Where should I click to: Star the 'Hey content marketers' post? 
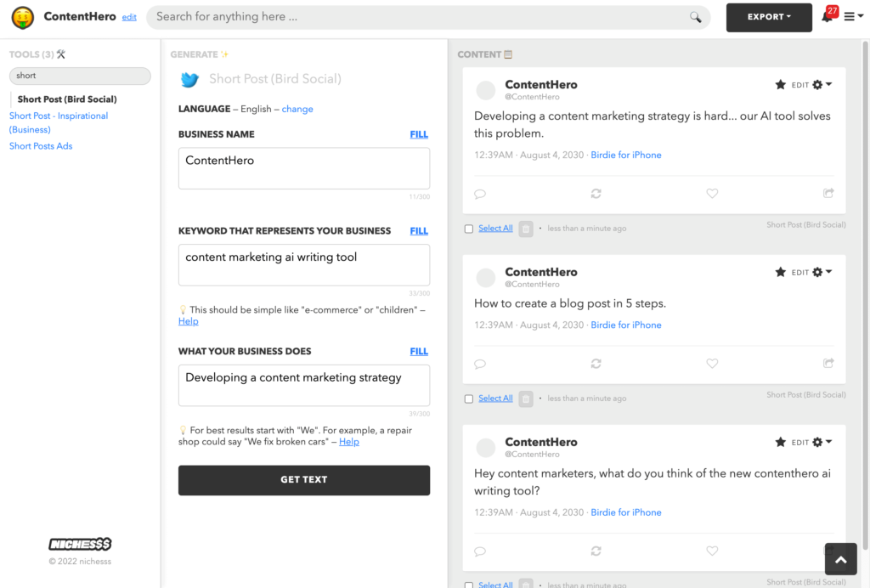point(780,442)
